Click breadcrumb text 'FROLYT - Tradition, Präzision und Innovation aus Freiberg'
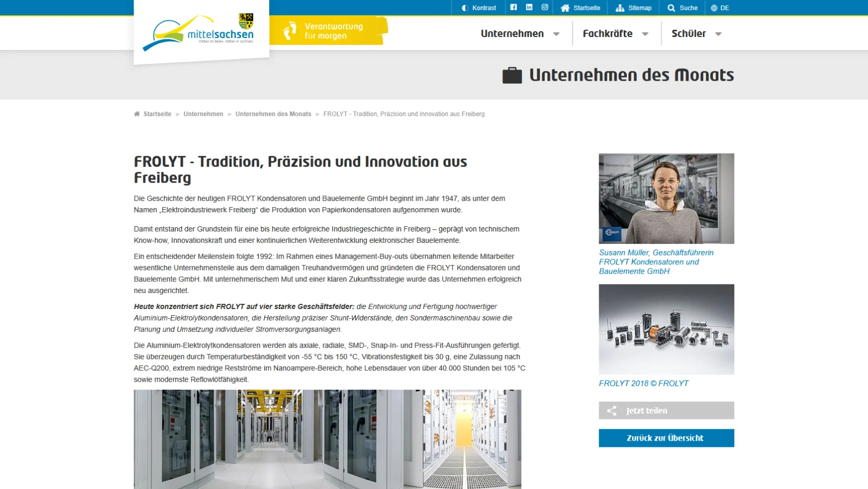Viewport: 868px width, 489px height. (404, 114)
